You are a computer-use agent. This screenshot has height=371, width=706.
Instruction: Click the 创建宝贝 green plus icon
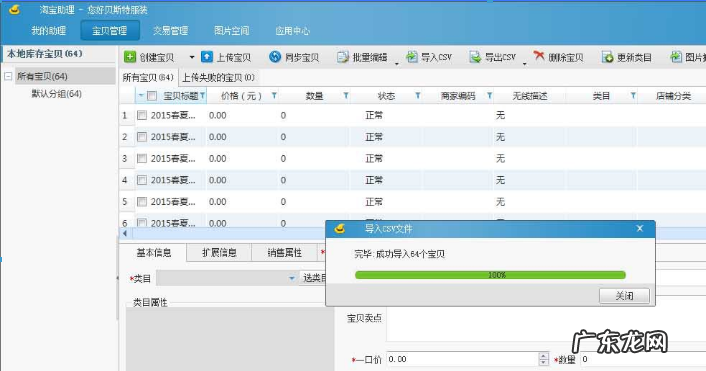pyautogui.click(x=130, y=57)
